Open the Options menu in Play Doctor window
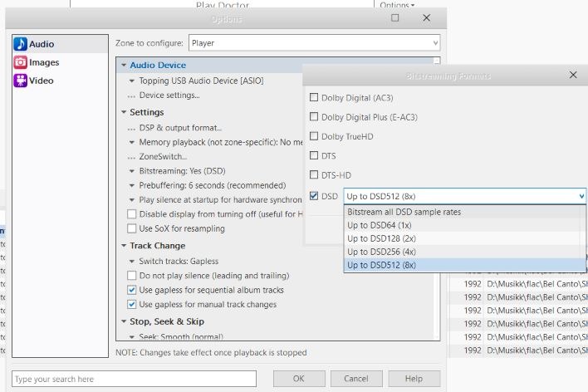 (397, 5)
